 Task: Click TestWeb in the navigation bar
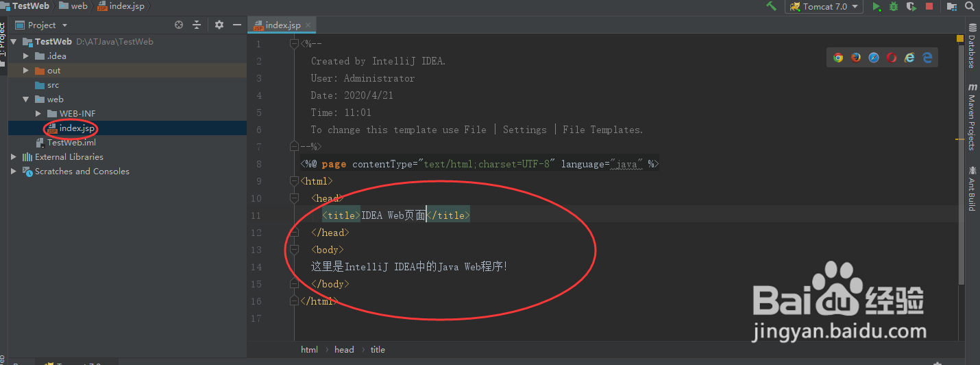tap(25, 5)
